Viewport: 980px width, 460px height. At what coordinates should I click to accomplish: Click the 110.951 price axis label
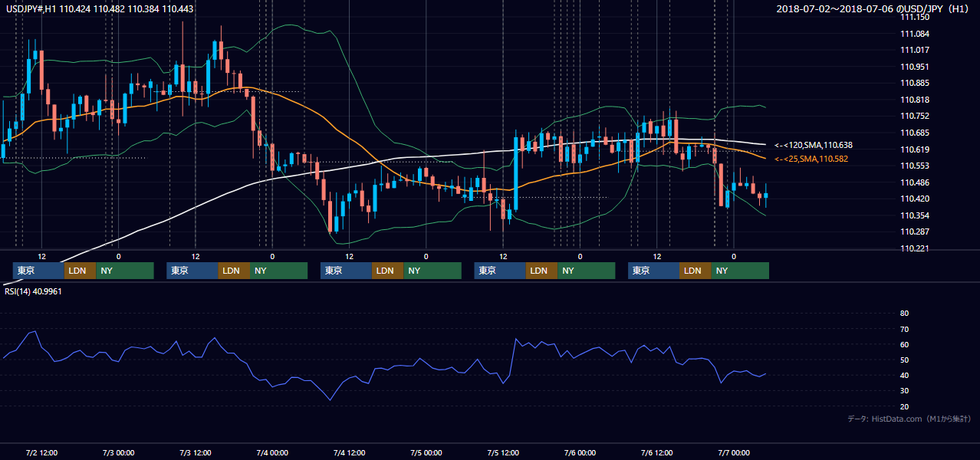click(914, 67)
